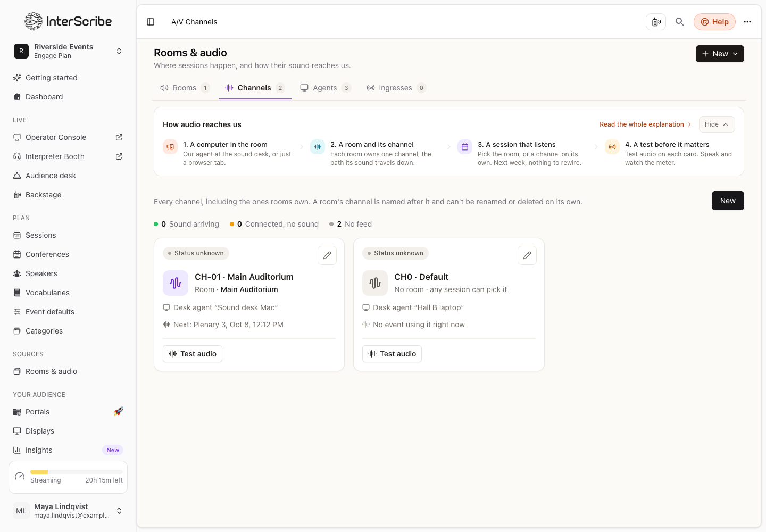Open search with the magnifier icon
This screenshot has height=532, width=766.
click(x=680, y=22)
